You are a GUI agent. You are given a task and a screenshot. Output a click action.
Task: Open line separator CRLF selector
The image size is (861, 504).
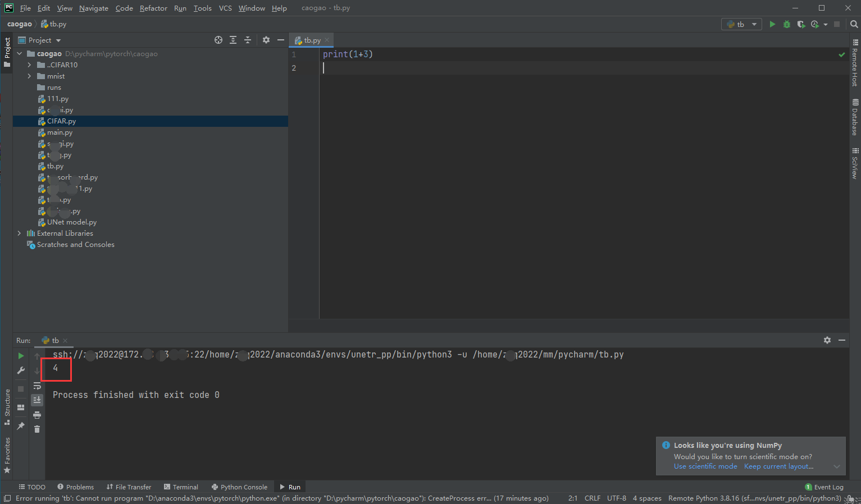[593, 498]
